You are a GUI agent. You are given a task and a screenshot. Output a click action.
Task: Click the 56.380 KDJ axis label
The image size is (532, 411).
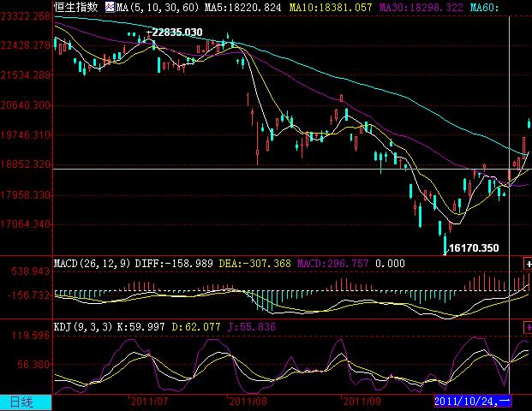33,365
